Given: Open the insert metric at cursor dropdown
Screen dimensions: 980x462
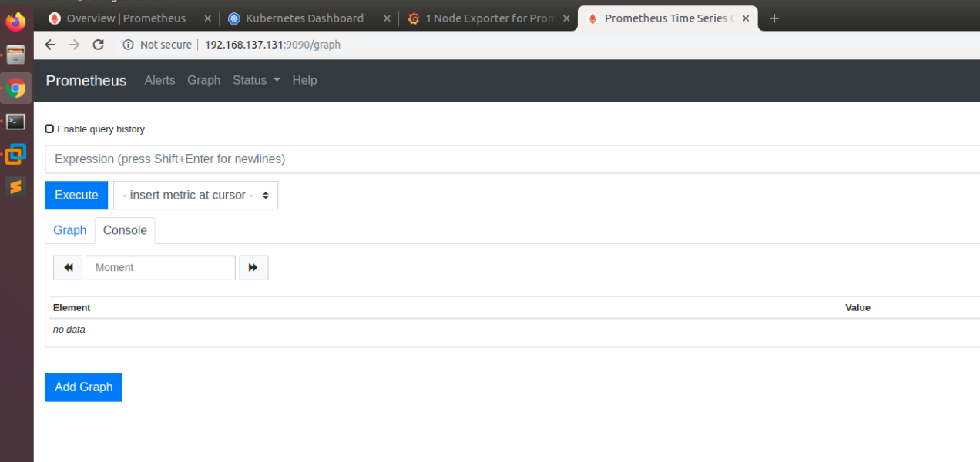Looking at the screenshot, I should 196,196.
